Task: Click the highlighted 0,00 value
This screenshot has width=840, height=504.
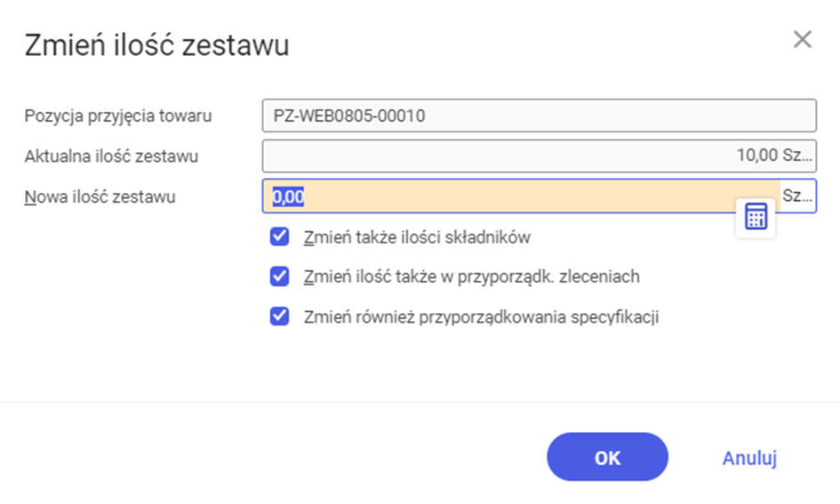Action: point(288,196)
